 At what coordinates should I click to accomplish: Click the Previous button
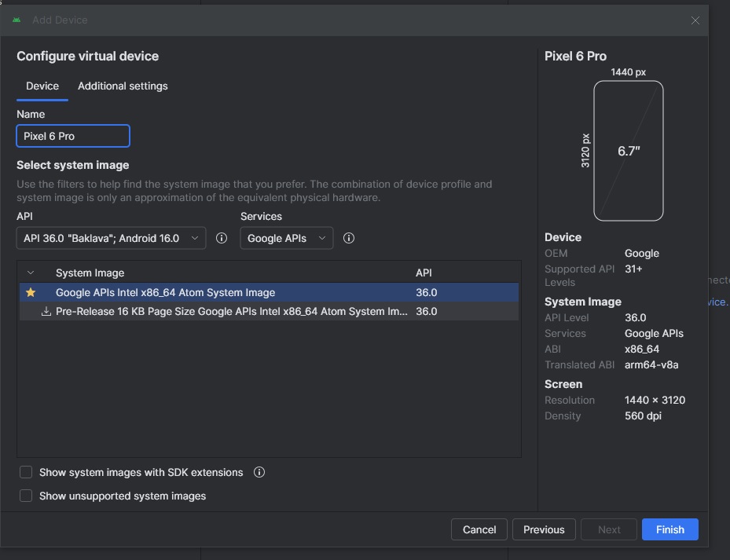544,529
